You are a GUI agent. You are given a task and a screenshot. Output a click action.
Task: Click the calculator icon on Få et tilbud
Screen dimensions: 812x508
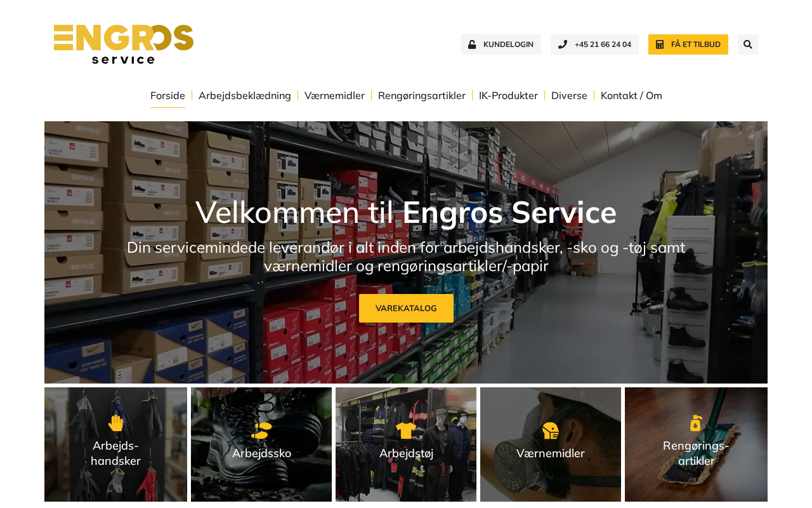(660, 44)
